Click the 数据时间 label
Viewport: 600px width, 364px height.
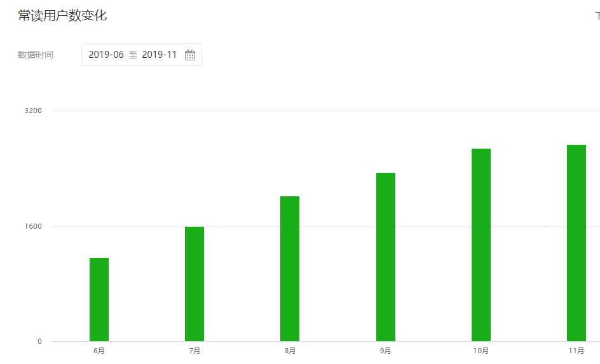coord(36,55)
